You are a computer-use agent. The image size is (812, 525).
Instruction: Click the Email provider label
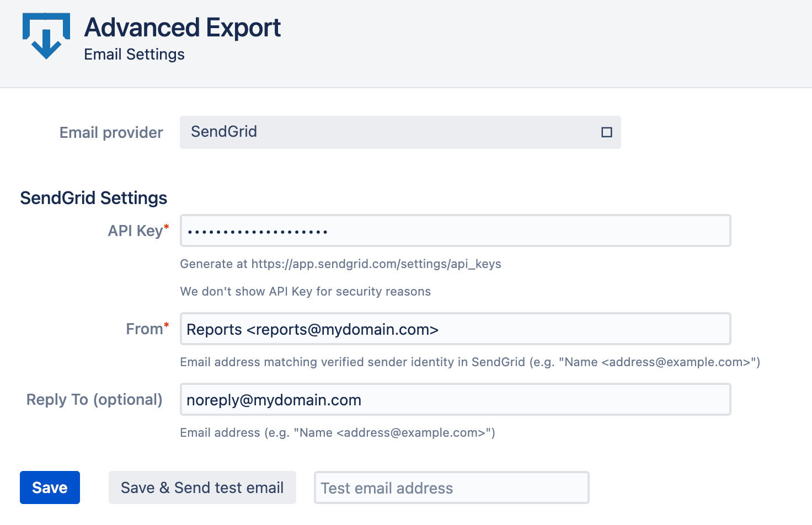(x=111, y=133)
